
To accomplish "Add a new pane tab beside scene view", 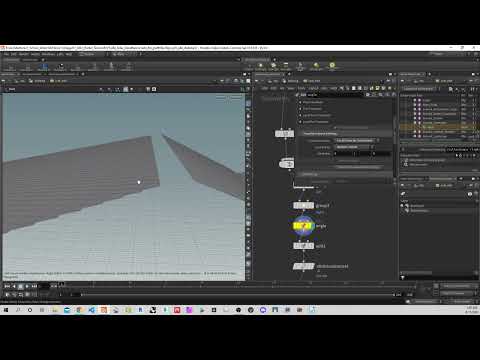I will coord(83,74).
